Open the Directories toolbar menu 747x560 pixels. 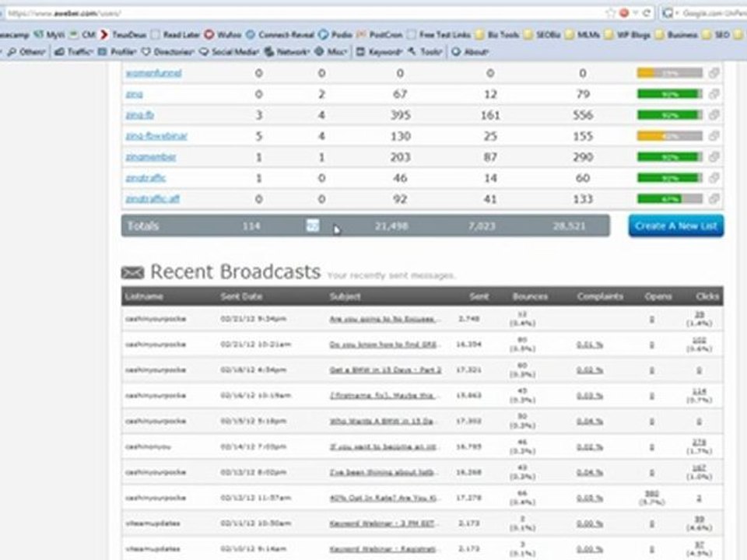click(168, 51)
